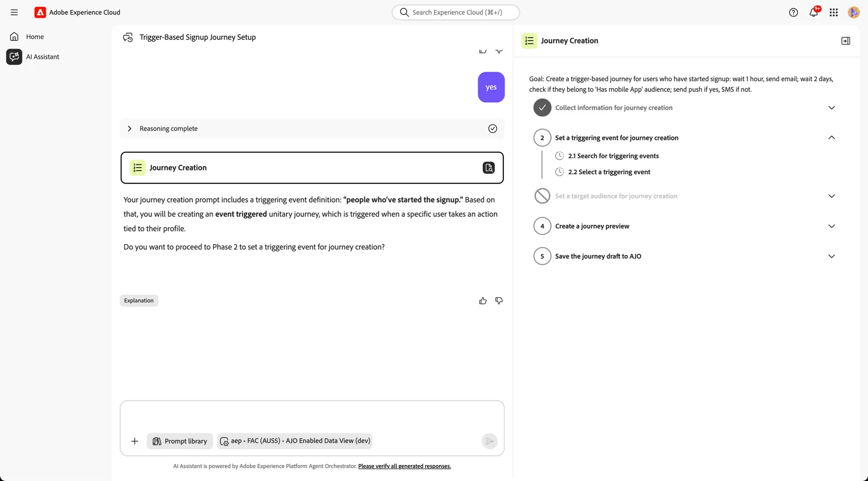
Task: Expand Set a target audience step
Action: [831, 196]
